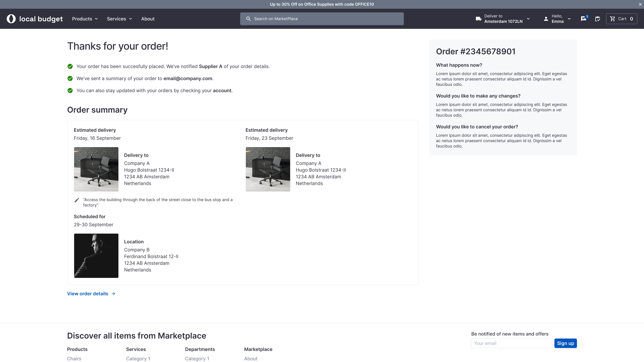
Task: Expand the Services dropdown menu
Action: (119, 19)
